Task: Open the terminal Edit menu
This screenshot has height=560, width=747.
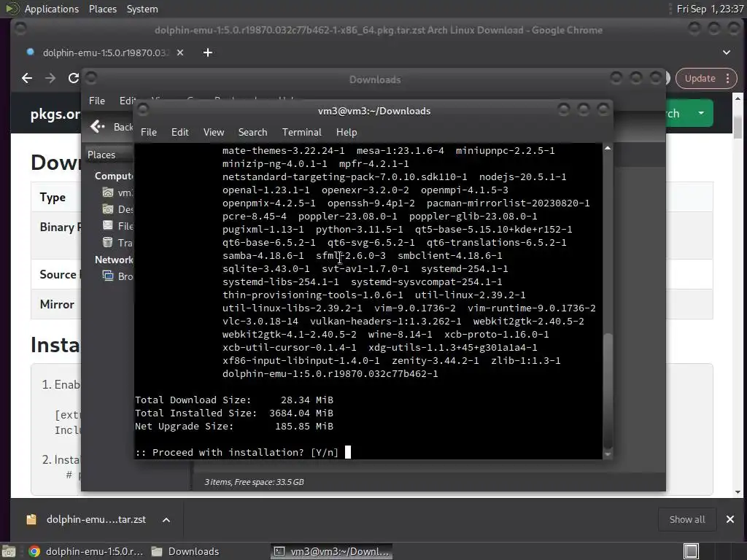Action: click(x=179, y=133)
